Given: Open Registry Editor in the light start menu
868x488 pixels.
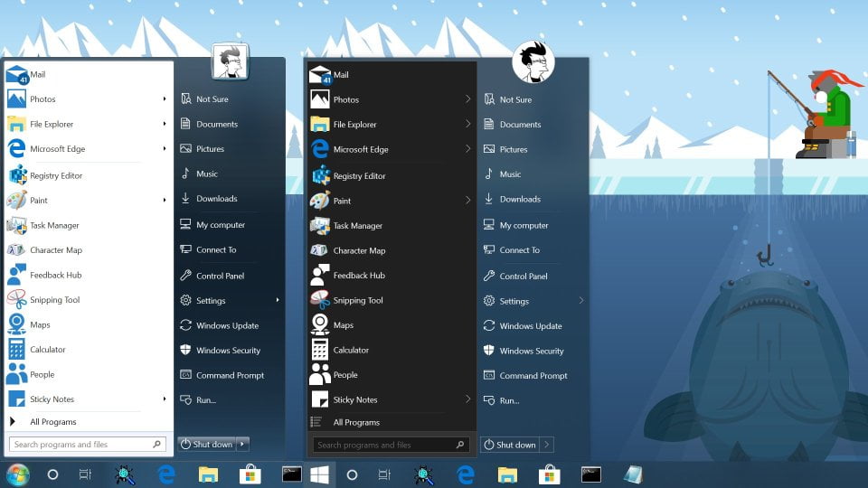Looking at the screenshot, I should pos(56,175).
